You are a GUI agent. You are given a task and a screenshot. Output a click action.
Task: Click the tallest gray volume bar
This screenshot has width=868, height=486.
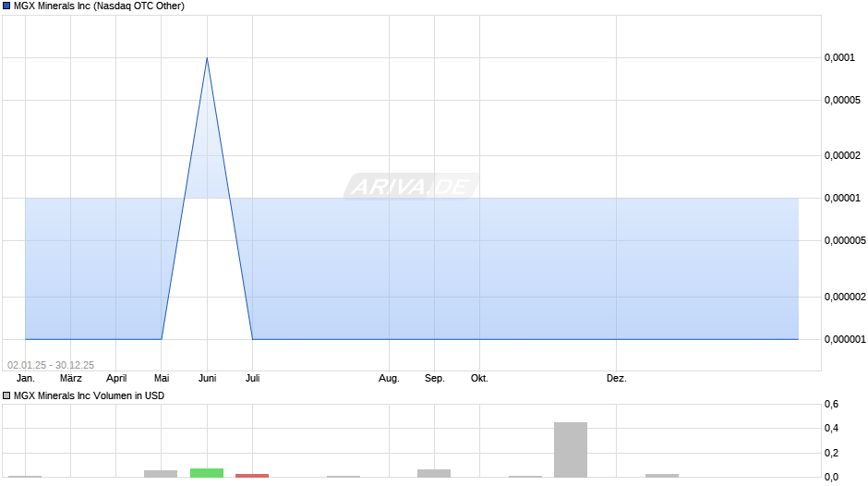click(571, 449)
